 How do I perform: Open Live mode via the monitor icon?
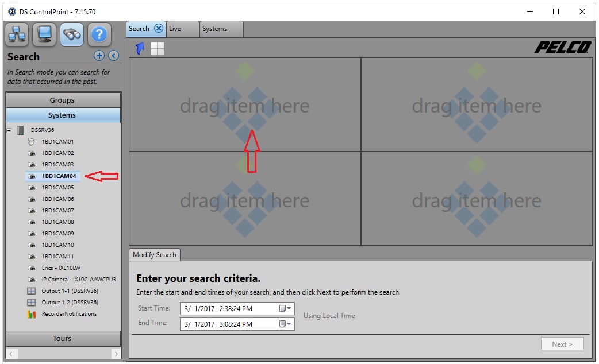point(44,34)
